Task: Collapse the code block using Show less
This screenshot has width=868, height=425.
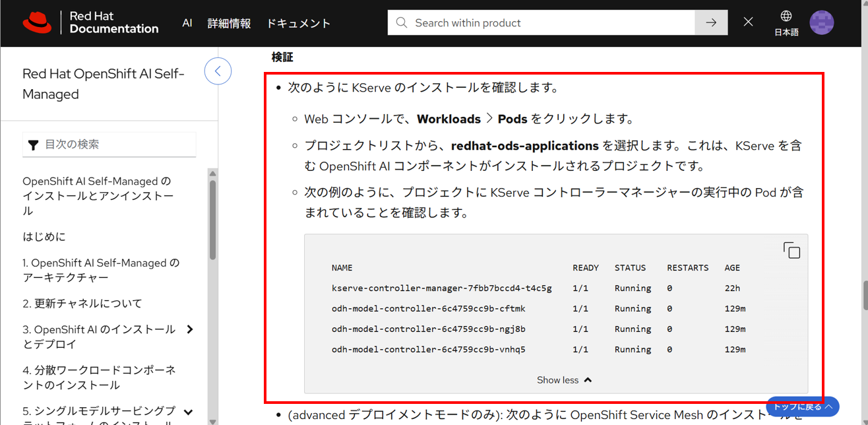Action: (564, 380)
